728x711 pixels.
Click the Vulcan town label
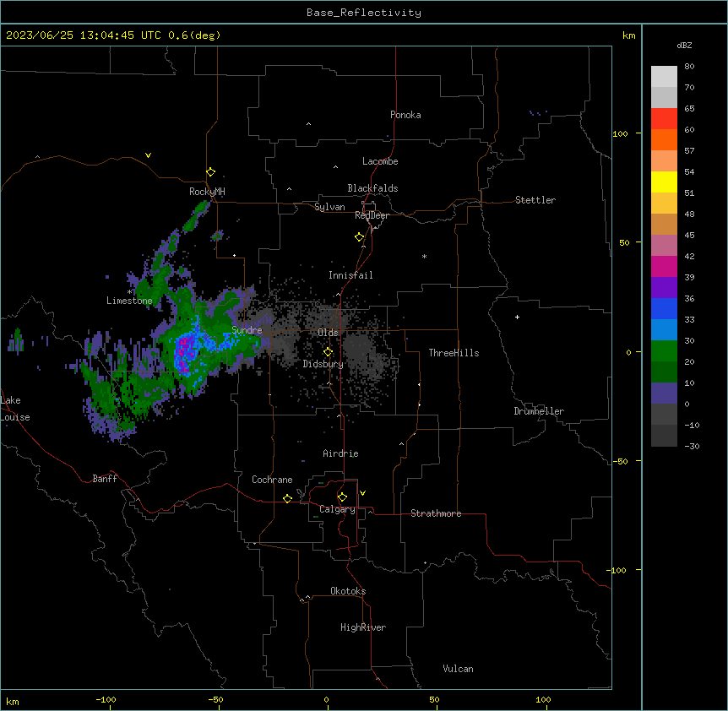coord(459,669)
